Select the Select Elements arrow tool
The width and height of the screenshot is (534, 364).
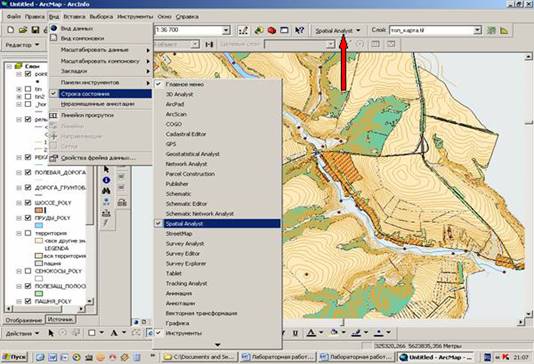[x=106, y=169]
